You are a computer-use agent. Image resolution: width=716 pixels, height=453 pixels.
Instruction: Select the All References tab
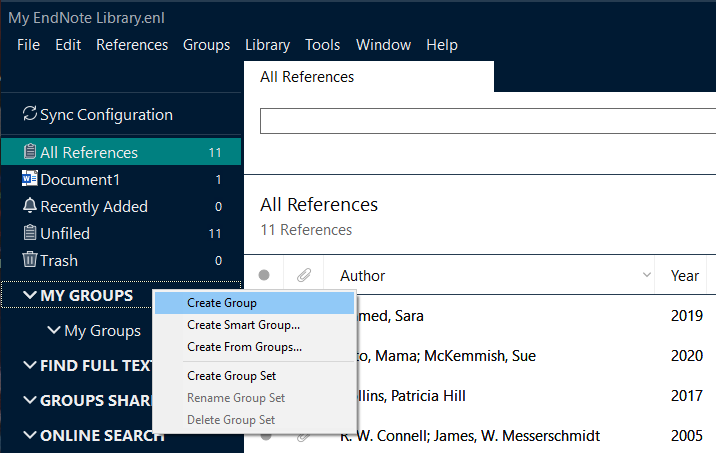pyautogui.click(x=369, y=77)
